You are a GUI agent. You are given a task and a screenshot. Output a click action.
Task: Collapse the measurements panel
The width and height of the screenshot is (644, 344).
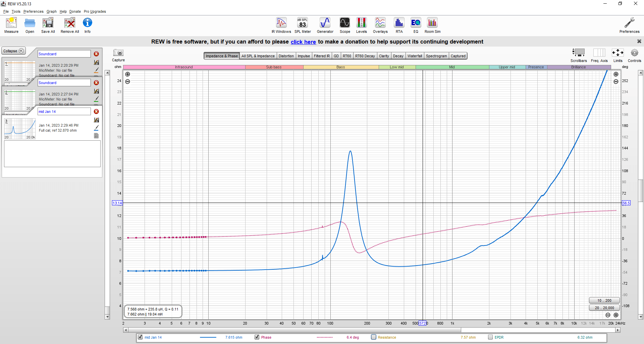point(13,51)
